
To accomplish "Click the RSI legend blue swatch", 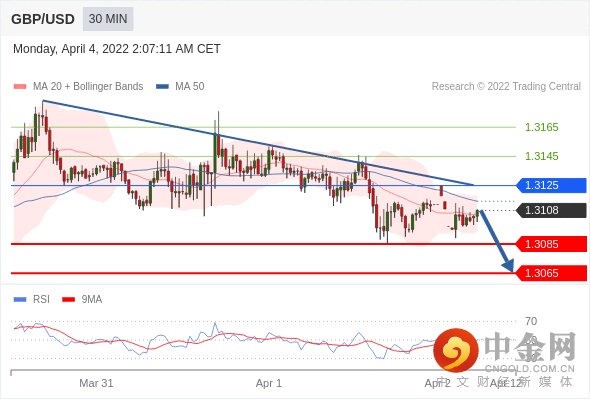I will (x=20, y=300).
